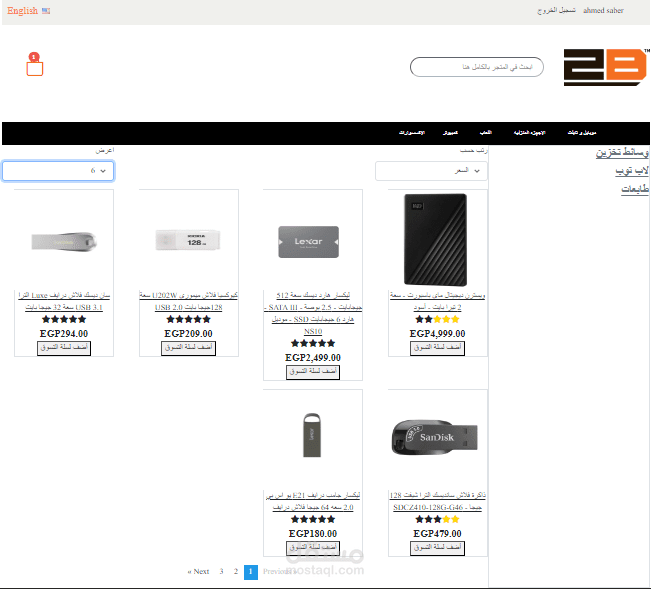Open the ahmed saber account link
651x589 pixels.
603,10
